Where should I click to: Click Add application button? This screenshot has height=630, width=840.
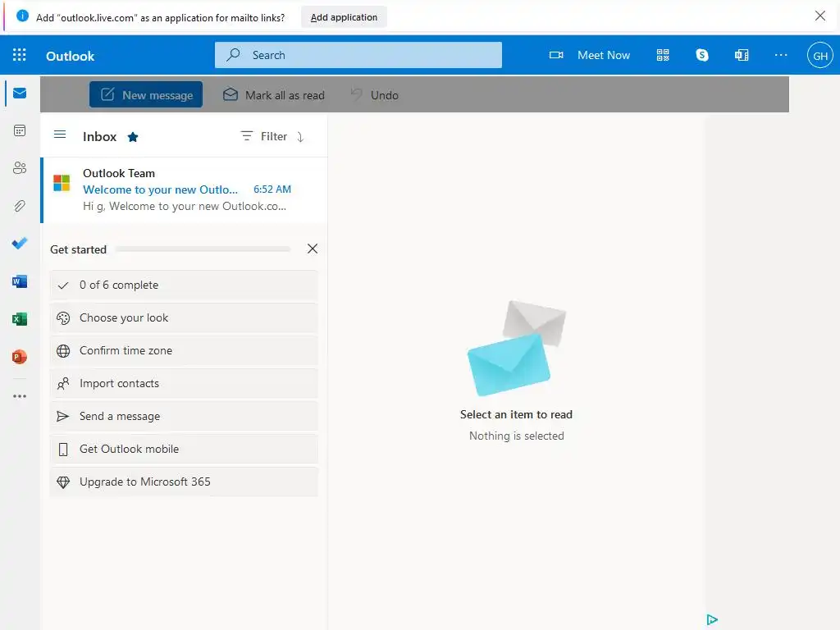tap(344, 17)
